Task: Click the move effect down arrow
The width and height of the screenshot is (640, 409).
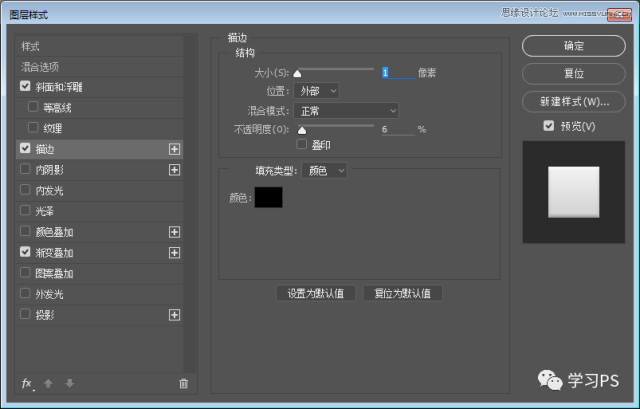Action: coord(68,383)
